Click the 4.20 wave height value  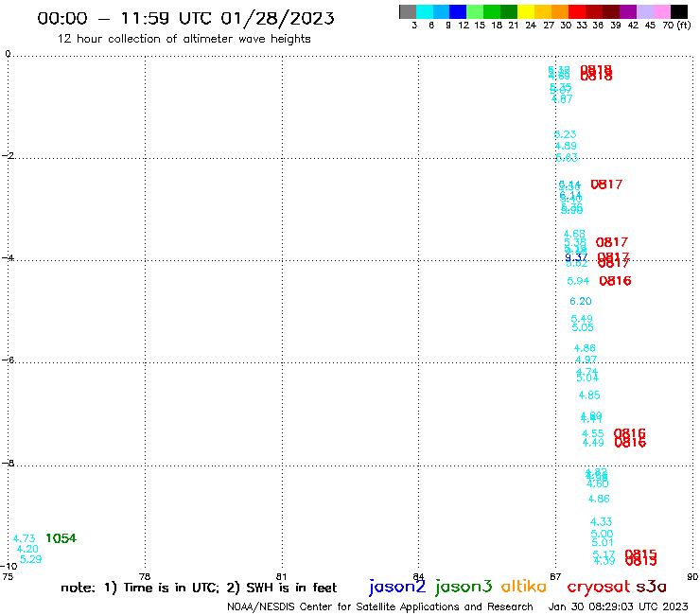click(27, 549)
